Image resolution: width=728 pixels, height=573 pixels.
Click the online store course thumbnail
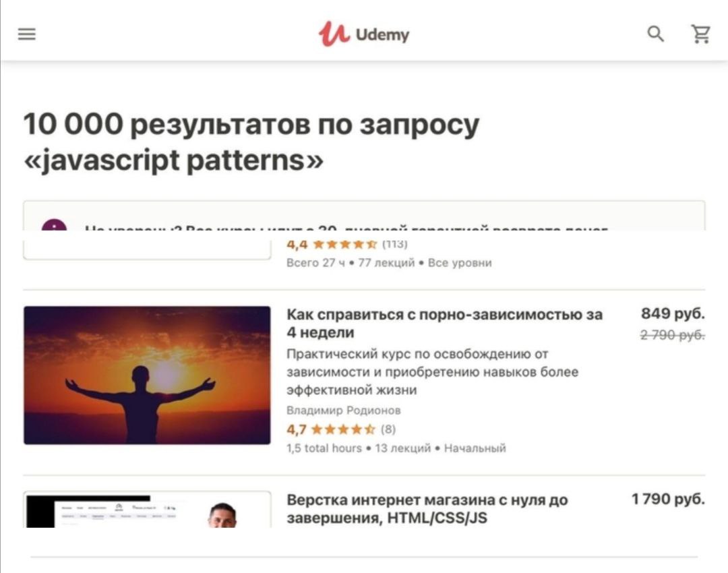point(147,510)
